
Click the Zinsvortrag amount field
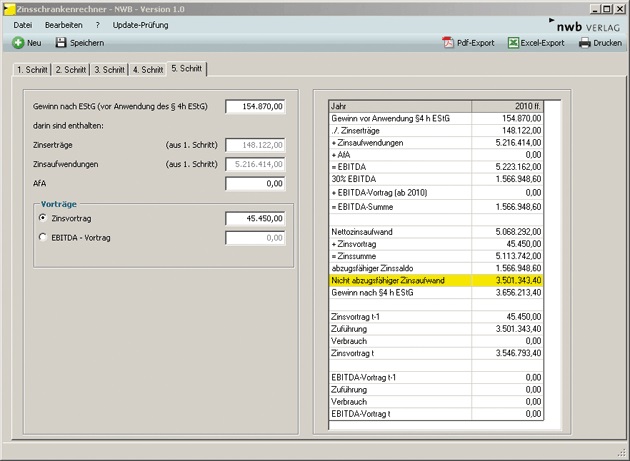pos(256,217)
